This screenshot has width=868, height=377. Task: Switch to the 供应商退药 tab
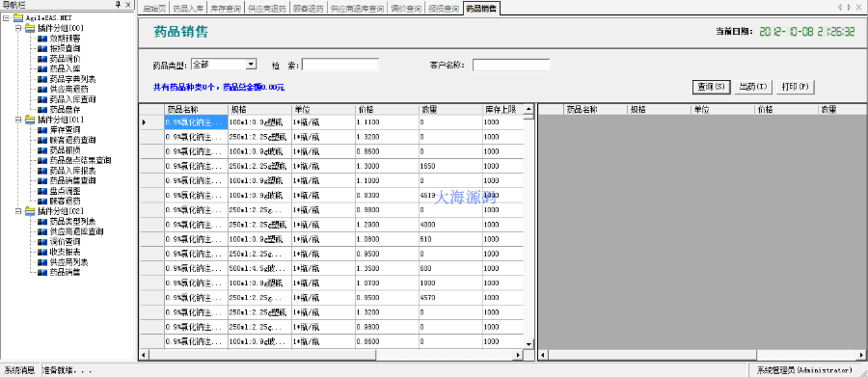(x=267, y=9)
